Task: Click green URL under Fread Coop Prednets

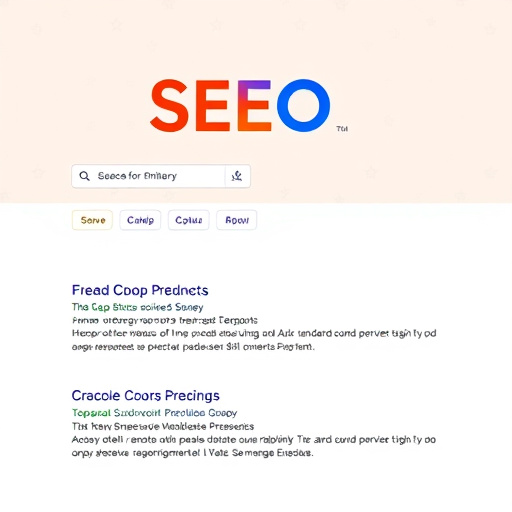Action: [137, 307]
